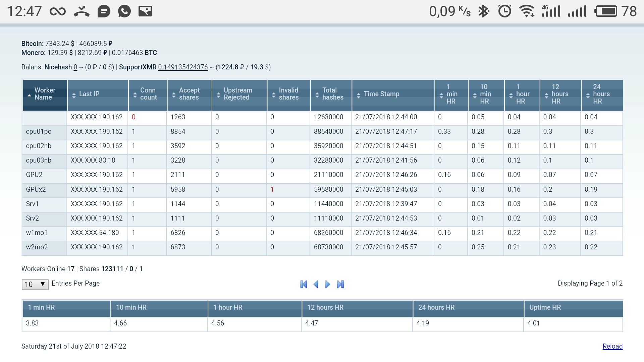Tap the Bluetooth icon in status bar

coord(483,11)
